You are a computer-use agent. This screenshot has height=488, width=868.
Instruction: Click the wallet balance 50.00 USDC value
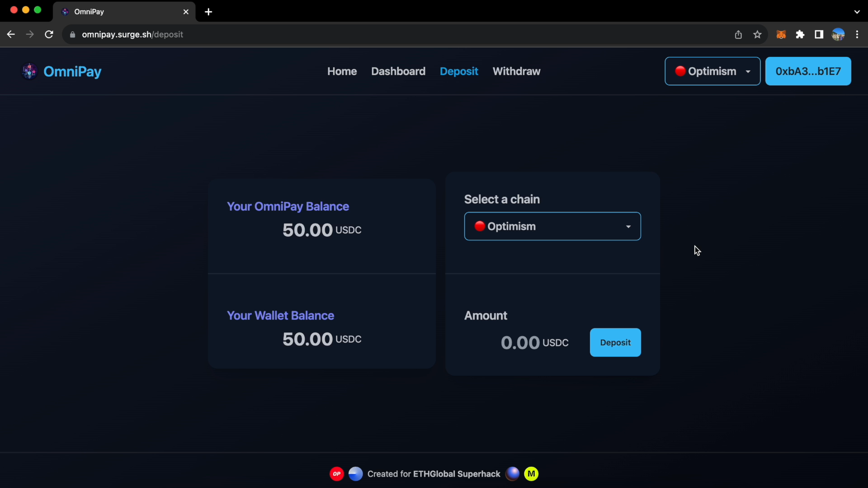(322, 339)
